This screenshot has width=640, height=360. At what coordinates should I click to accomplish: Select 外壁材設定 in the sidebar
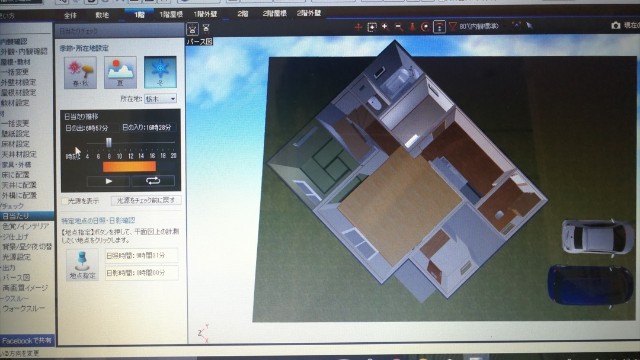18,82
